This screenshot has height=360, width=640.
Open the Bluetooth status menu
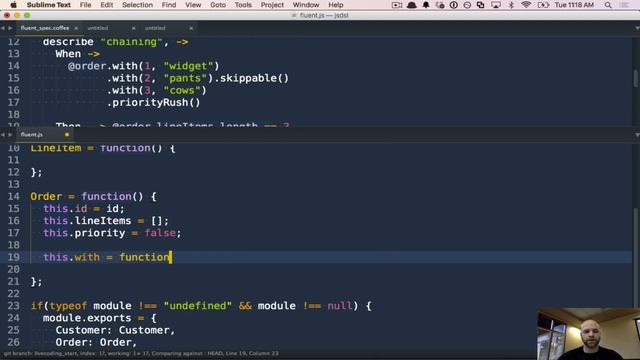pos(511,5)
